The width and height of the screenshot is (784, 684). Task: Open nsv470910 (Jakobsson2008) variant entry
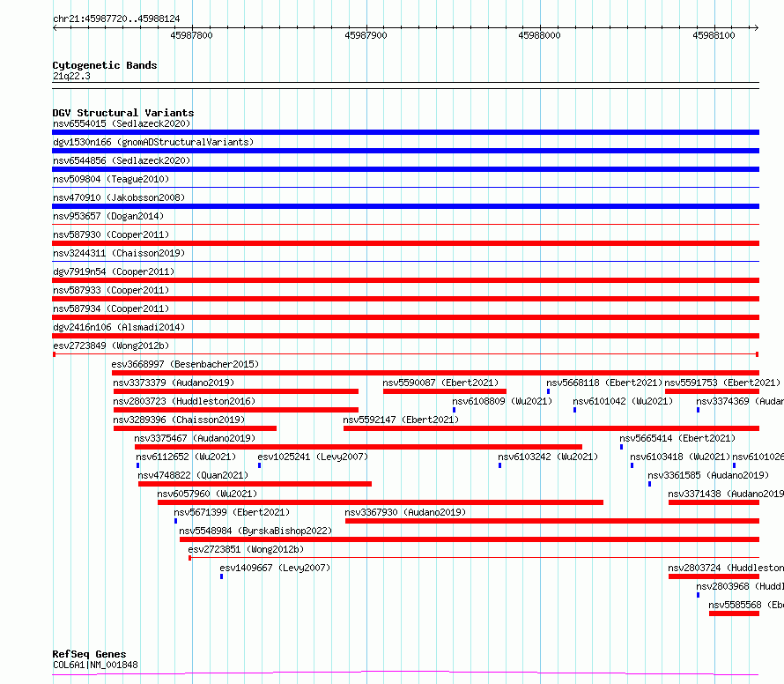pos(119,197)
